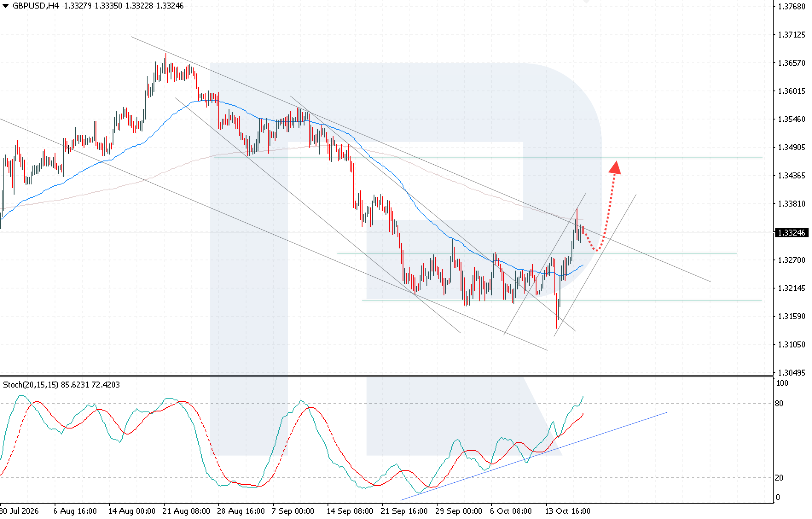Click the 1.36570 price axis value

tap(792, 63)
